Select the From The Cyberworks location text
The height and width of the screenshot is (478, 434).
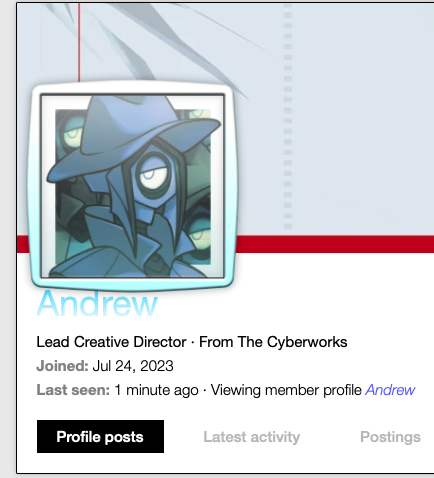click(x=273, y=342)
